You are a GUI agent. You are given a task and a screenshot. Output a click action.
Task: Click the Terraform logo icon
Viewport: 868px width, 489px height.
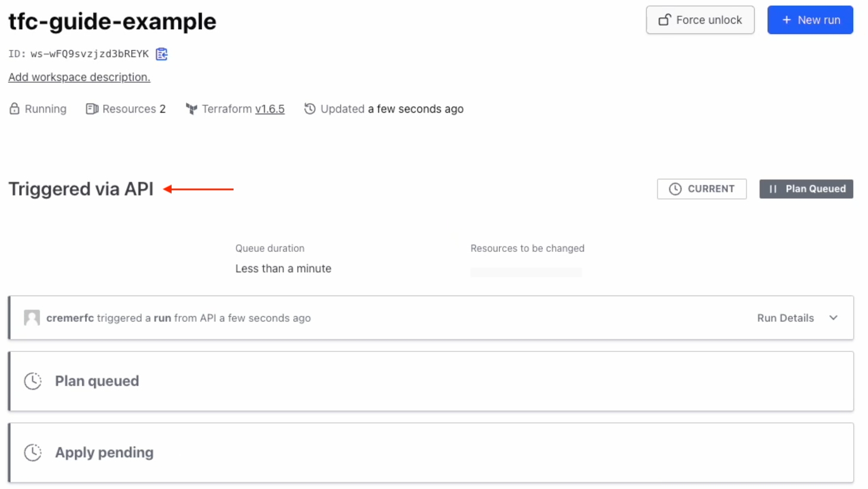pyautogui.click(x=191, y=109)
